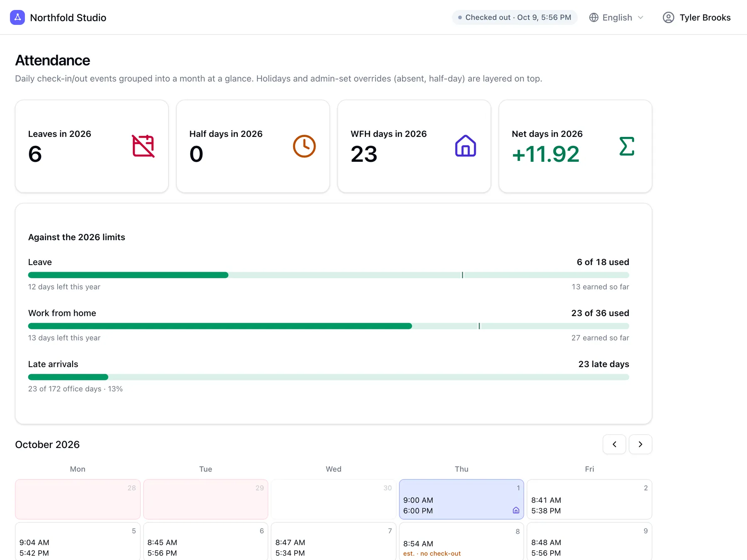The height and width of the screenshot is (560, 747).
Task: Select the October 6 calendar cell
Action: pos(205,541)
